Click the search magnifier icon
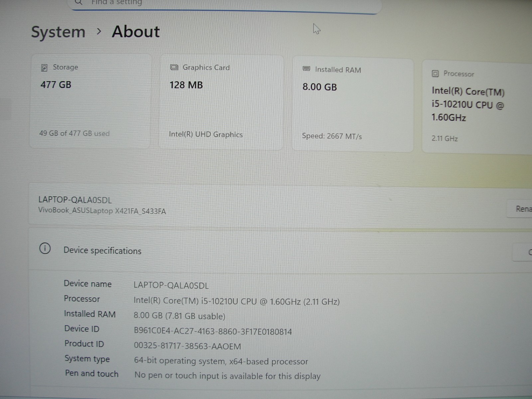Screen dimensions: 532x399 pyautogui.click(x=78, y=2)
